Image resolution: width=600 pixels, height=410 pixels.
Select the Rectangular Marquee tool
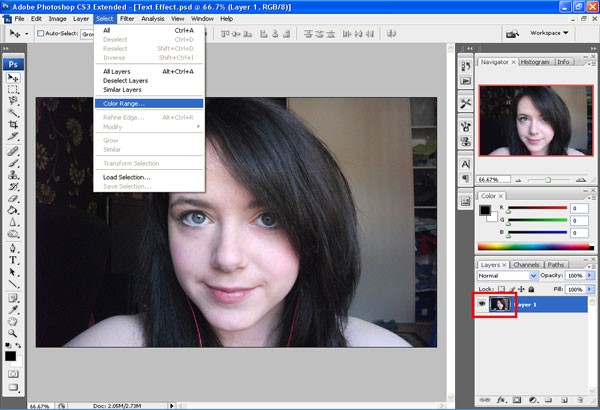tap(13, 90)
